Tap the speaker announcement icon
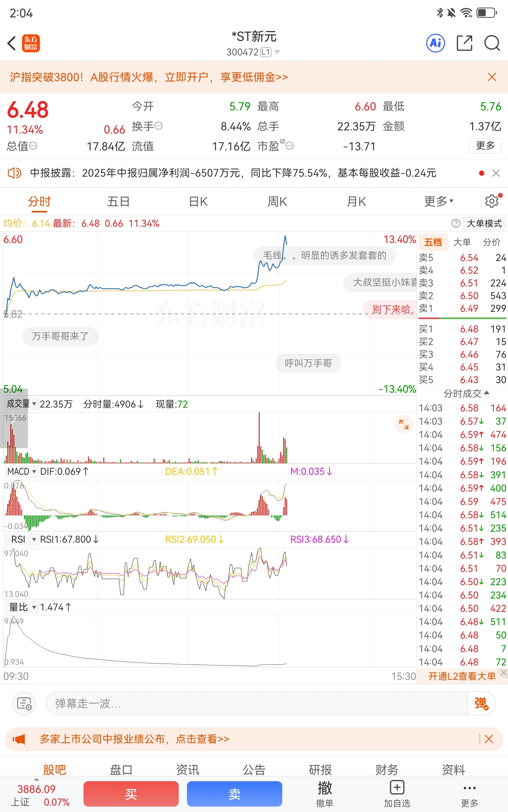This screenshot has width=508, height=812. (x=14, y=173)
